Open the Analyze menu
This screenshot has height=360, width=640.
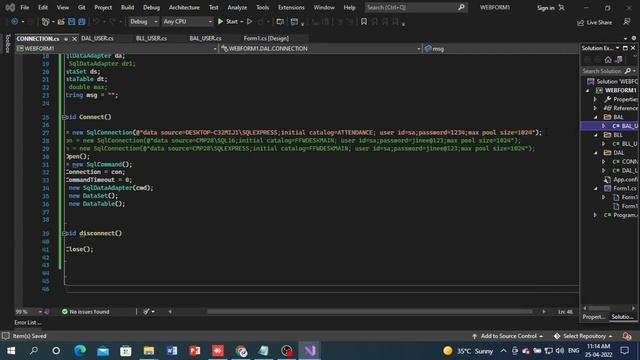(x=237, y=7)
